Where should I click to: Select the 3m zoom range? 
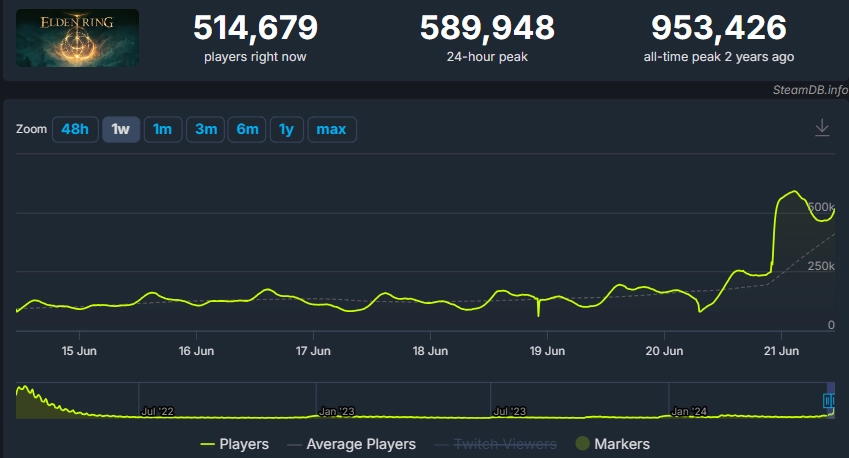pos(206,129)
